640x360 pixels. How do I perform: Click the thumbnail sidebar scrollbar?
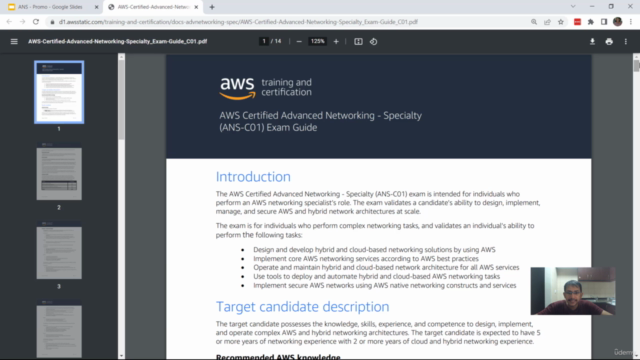click(x=121, y=100)
